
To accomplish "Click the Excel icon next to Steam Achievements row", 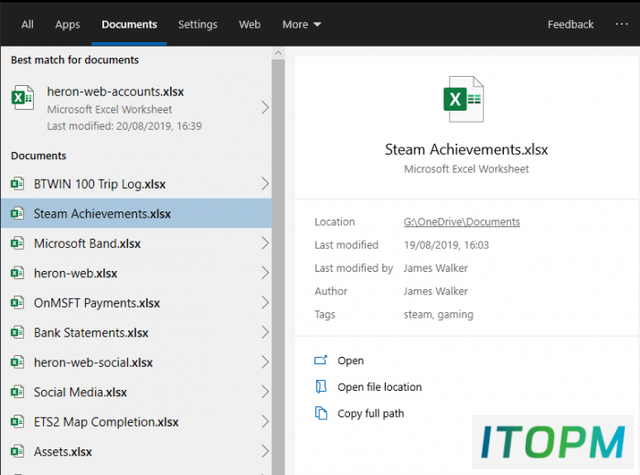I will pyautogui.click(x=17, y=213).
